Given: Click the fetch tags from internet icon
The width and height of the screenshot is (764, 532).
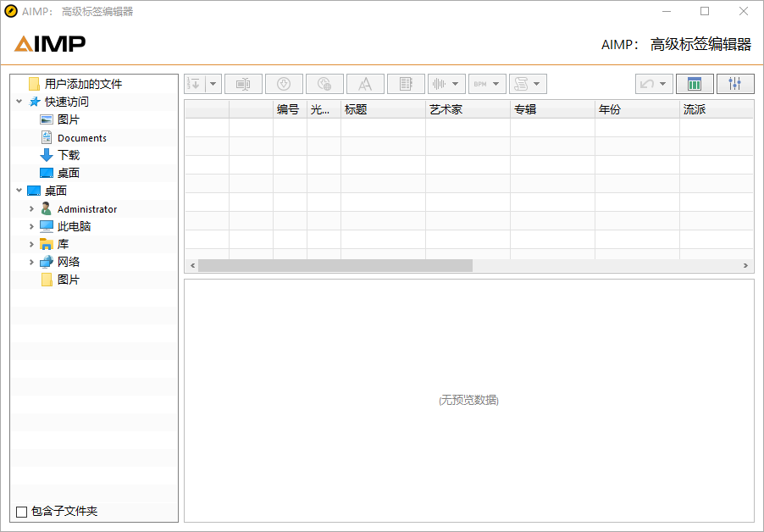Looking at the screenshot, I should 324,83.
